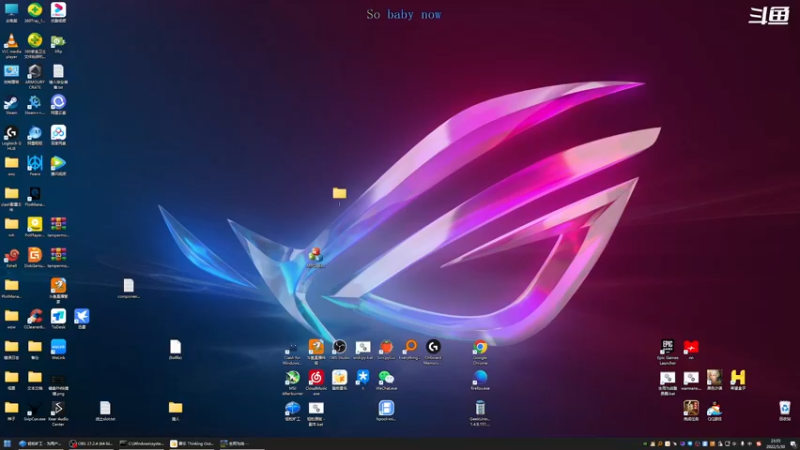Open the Baidu Netdisk cloud icon
The width and height of the screenshot is (800, 450).
point(58,135)
